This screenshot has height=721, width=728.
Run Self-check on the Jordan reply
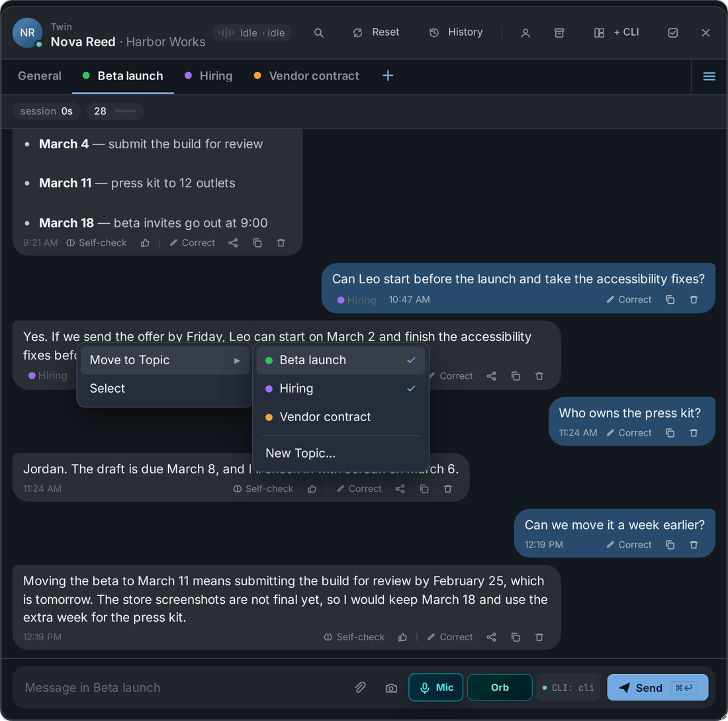263,489
